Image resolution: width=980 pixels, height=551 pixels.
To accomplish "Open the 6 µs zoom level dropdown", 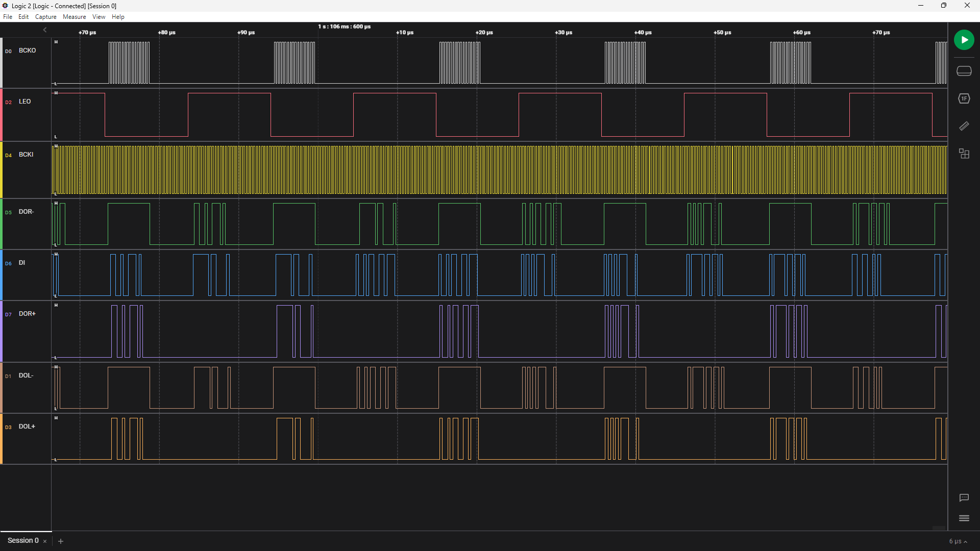I will tap(958, 541).
